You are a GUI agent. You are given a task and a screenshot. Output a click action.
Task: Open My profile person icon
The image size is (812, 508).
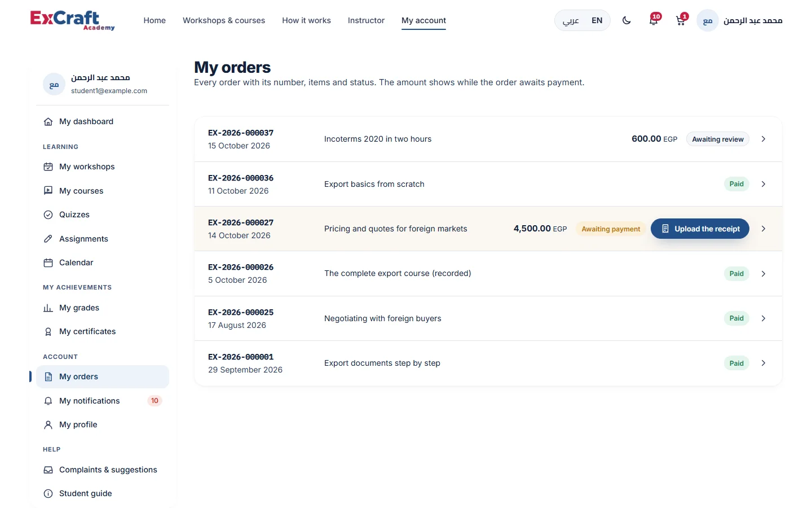click(48, 424)
